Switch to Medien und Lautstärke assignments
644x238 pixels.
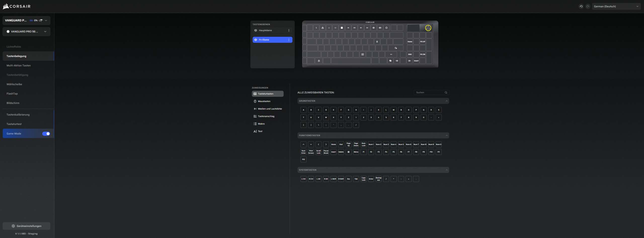click(269, 109)
